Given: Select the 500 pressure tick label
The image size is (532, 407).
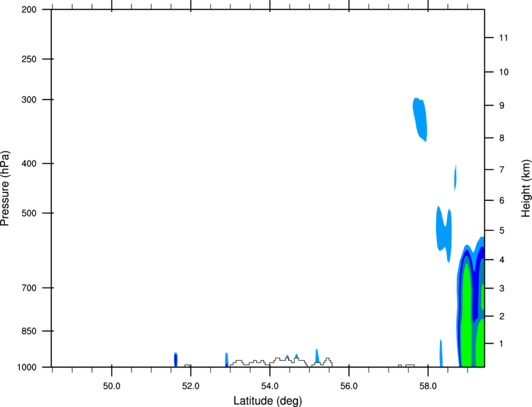Looking at the screenshot, I should (x=29, y=213).
